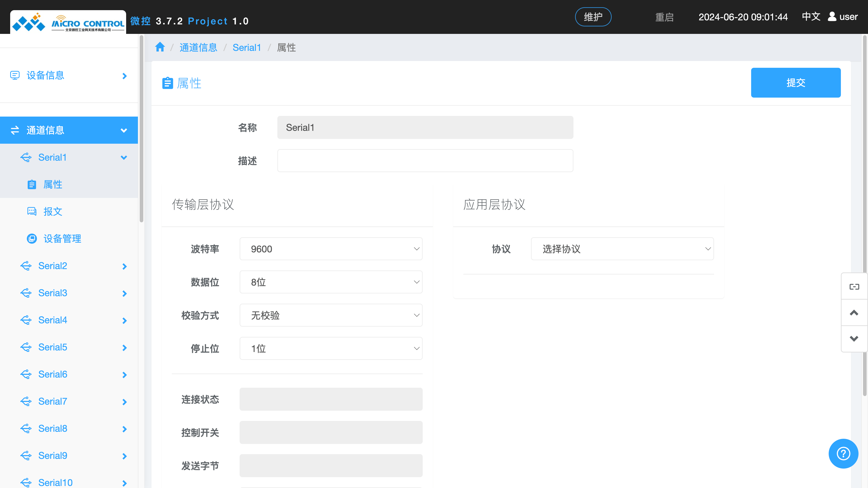Click the scroll-down arrow floating button
The width and height of the screenshot is (868, 488).
(x=854, y=338)
